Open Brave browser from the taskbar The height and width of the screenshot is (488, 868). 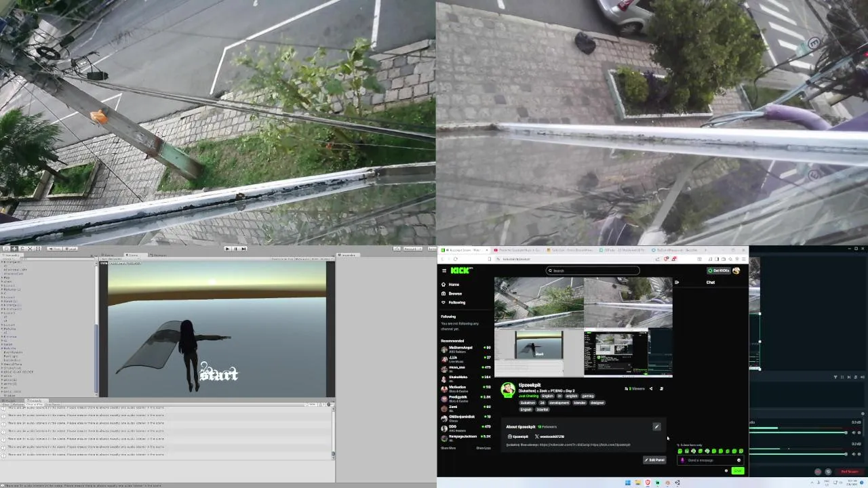tap(648, 483)
